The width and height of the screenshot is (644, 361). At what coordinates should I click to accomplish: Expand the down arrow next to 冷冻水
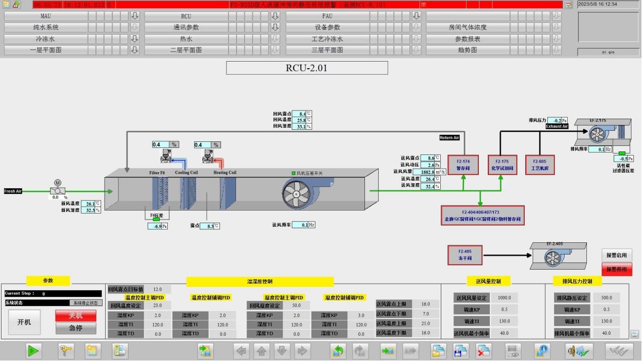135,39
